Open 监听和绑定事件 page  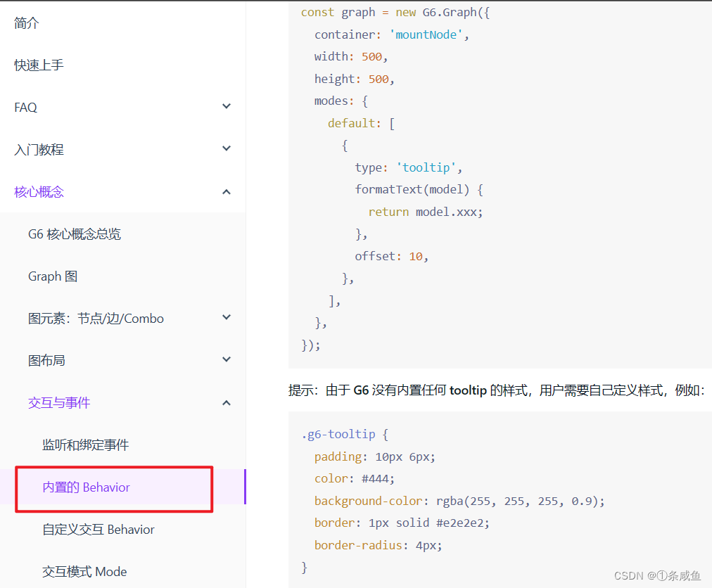click(x=85, y=445)
